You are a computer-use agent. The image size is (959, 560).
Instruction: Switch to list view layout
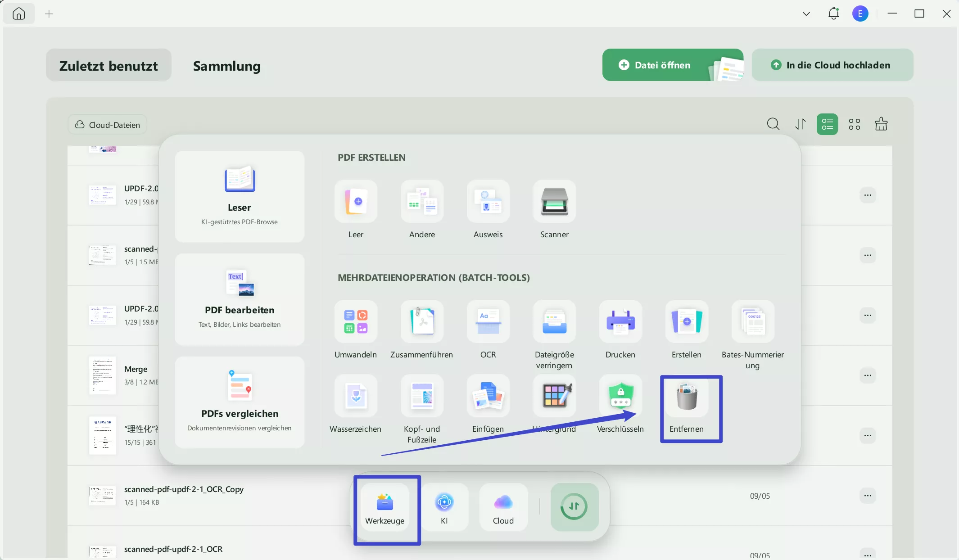tap(827, 124)
